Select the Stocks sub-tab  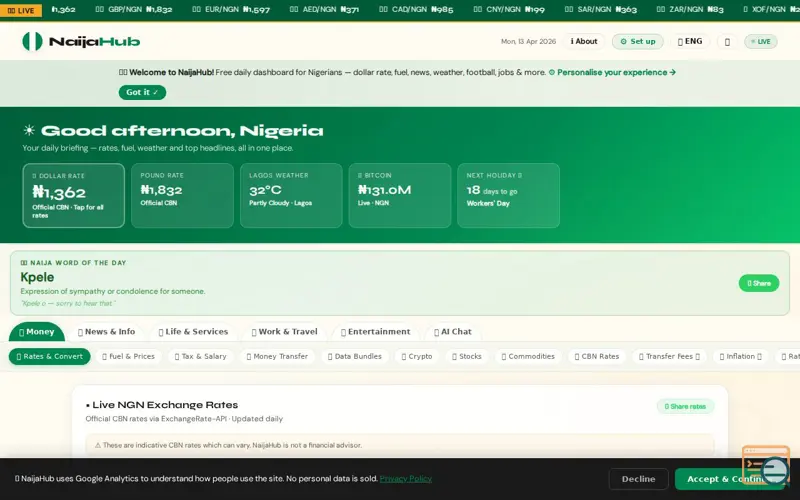coord(467,357)
